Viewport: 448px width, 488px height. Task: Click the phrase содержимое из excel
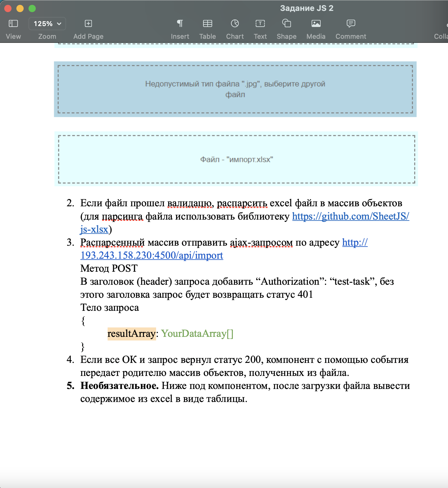click(126, 399)
